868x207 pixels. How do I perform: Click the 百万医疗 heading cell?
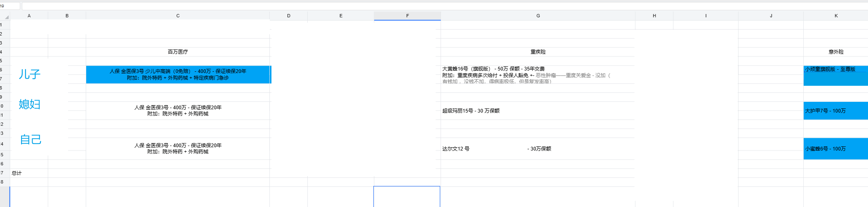pos(178,52)
